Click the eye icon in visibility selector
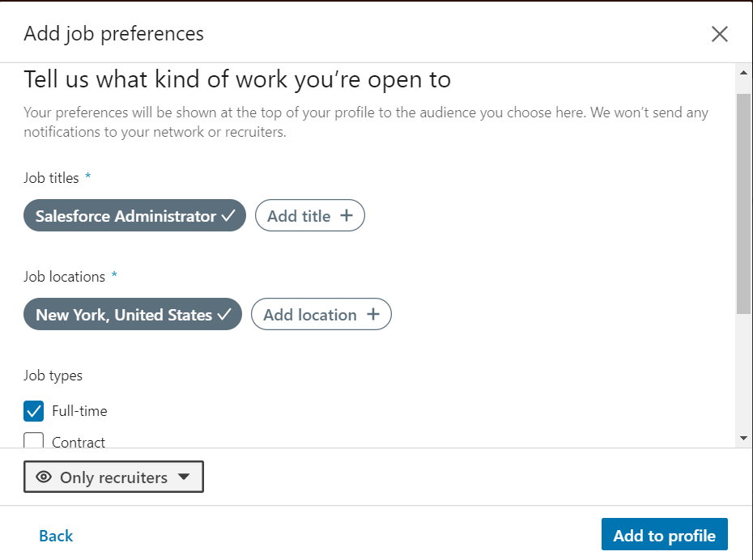Screen dimensions: 753x560 pos(44,477)
